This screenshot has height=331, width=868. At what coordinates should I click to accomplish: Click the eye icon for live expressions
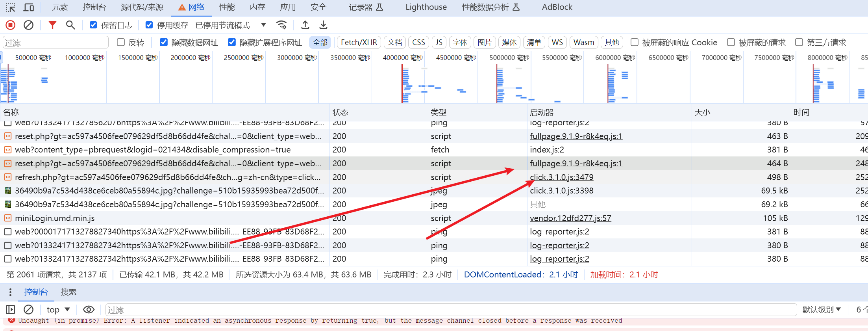pos(89,310)
